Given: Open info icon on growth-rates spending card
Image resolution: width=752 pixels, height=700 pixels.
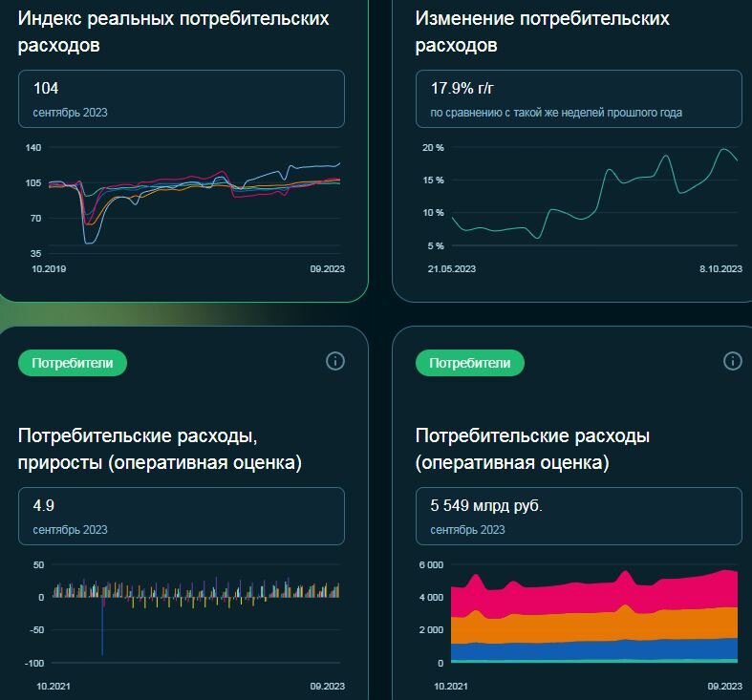Looking at the screenshot, I should [x=335, y=361].
